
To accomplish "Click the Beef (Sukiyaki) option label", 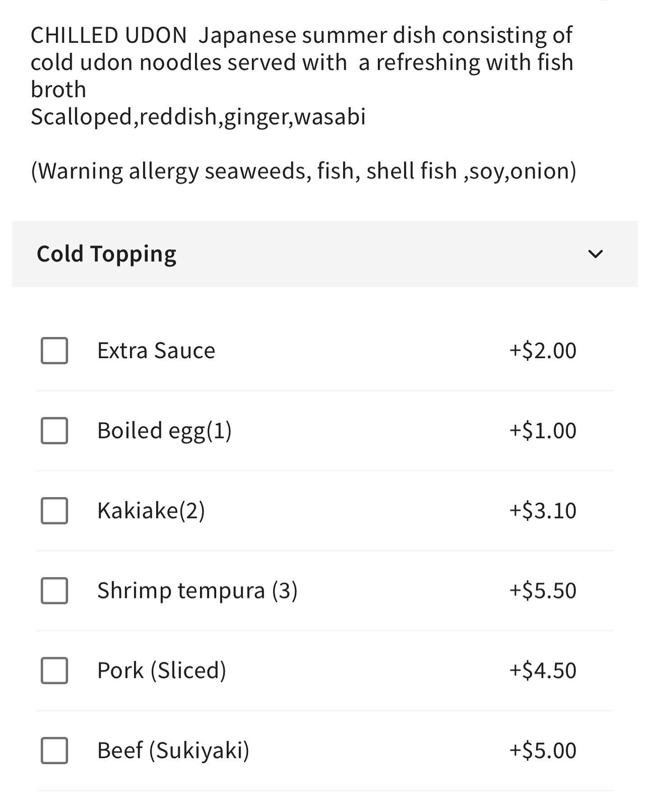I will [173, 750].
